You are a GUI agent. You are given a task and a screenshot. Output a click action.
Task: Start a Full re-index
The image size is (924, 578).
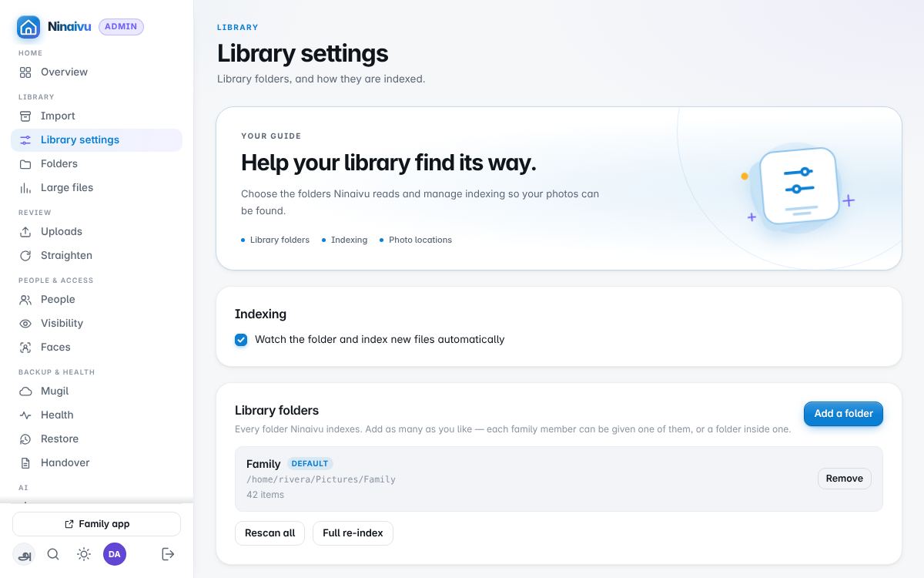point(353,533)
